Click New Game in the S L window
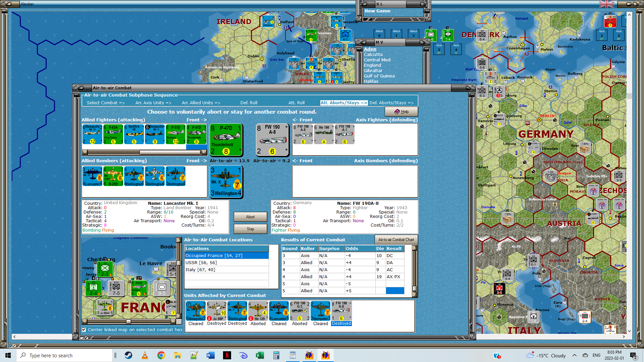 [377, 11]
